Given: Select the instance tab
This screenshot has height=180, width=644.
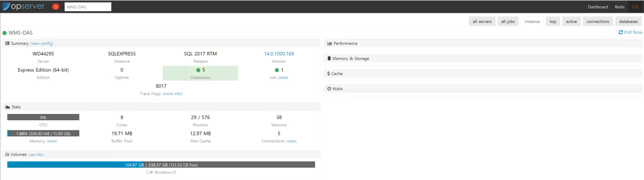Looking at the screenshot, I should point(532,22).
